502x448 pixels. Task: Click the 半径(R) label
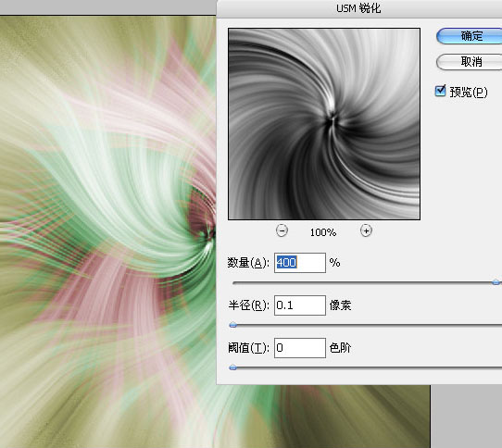[x=248, y=305]
